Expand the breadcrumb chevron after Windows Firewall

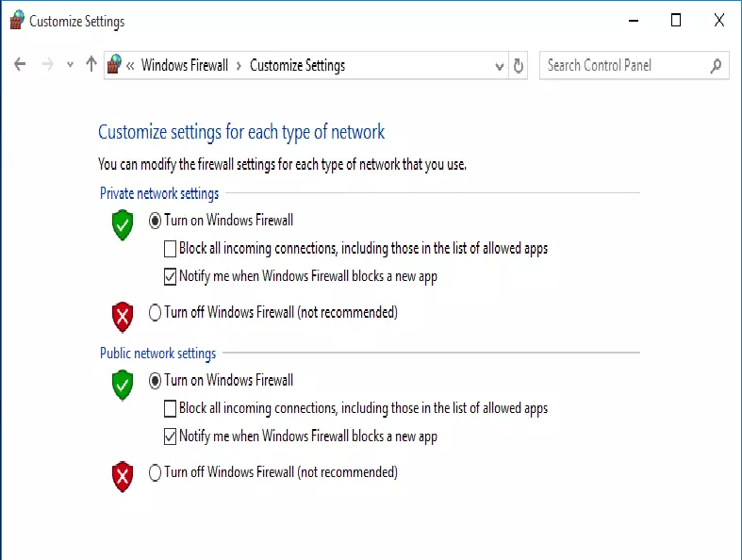239,65
